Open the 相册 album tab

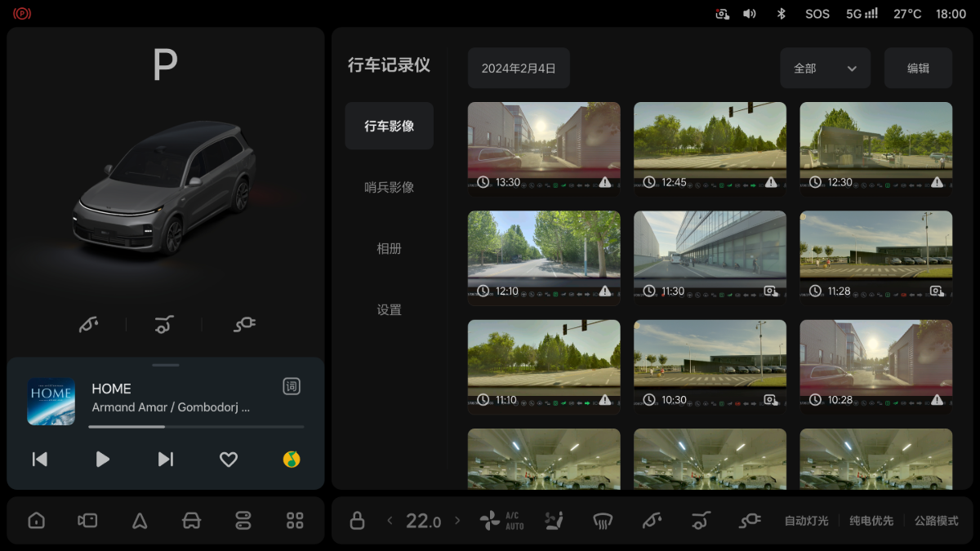[389, 248]
